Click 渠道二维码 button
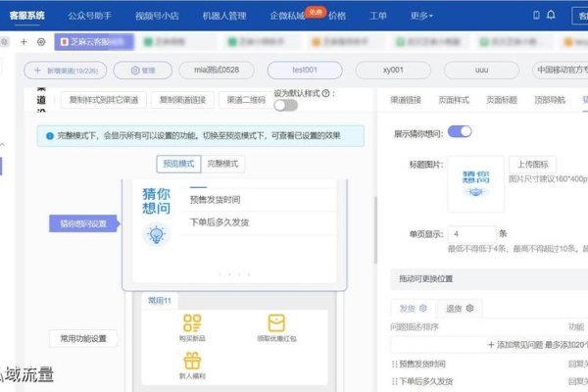 point(246,100)
